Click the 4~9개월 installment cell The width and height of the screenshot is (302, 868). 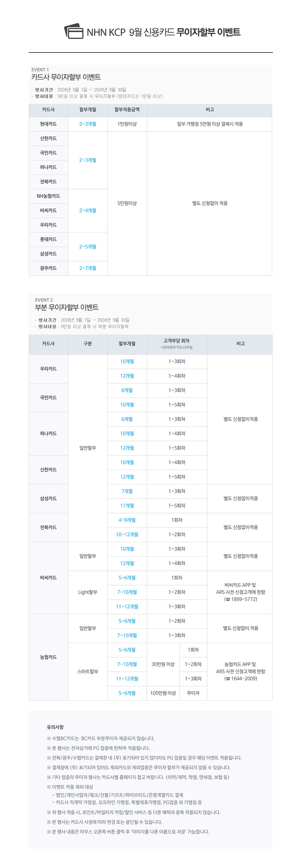127,520
